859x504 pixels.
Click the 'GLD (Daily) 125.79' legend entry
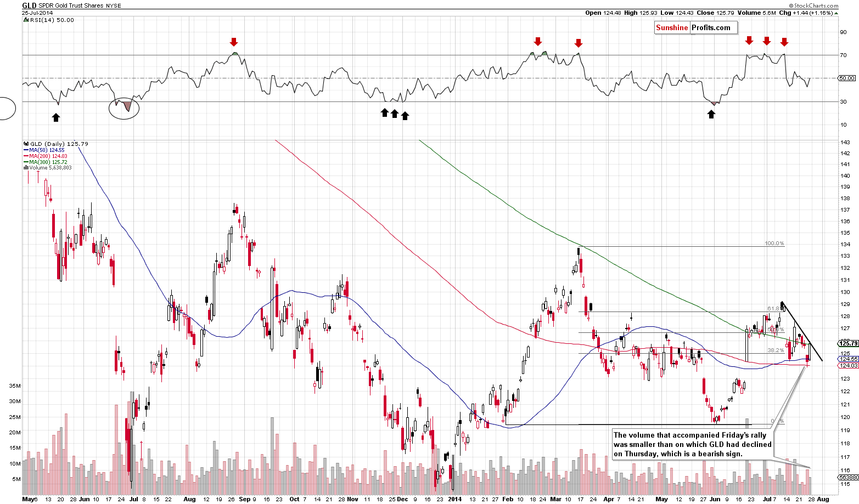59,144
